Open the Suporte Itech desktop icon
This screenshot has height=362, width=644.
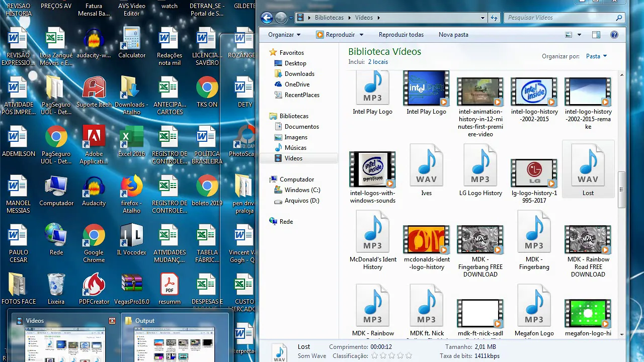(x=94, y=93)
